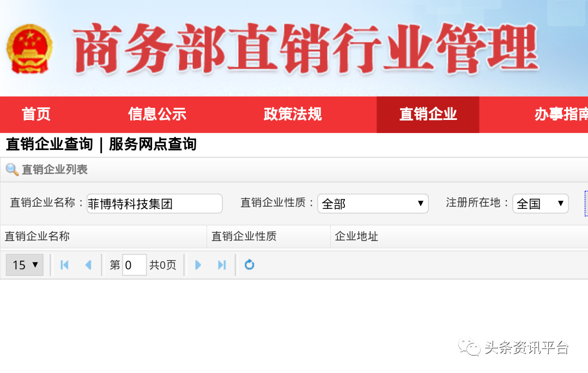588x373 pixels.
Task: Click the national emblem logo
Action: [29, 49]
